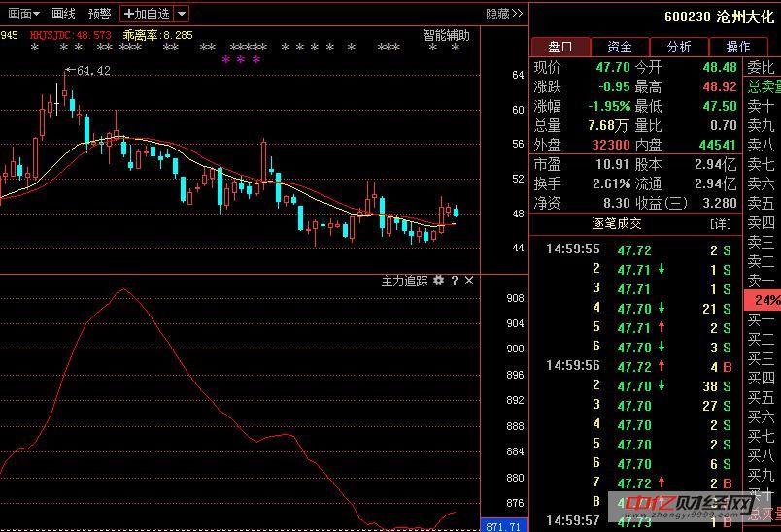Click the 最低 value 47.50
Image resolution: width=781 pixels, height=532 pixels.
click(720, 106)
